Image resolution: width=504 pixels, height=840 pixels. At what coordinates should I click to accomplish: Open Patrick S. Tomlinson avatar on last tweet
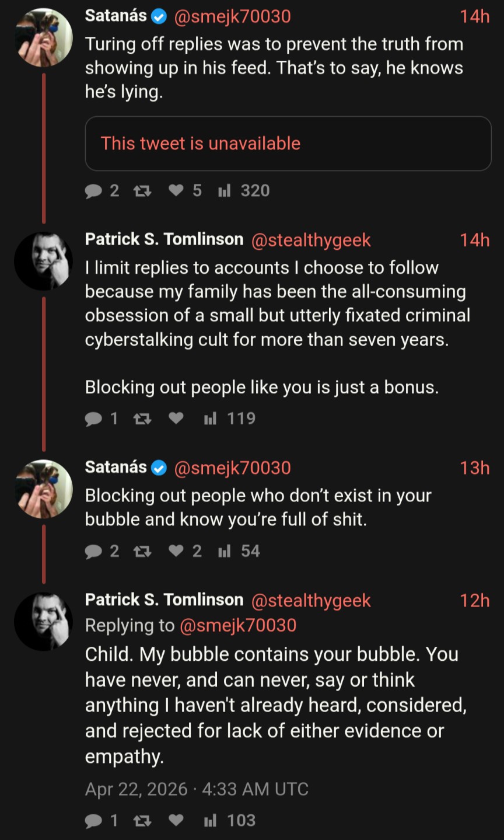tap(43, 622)
